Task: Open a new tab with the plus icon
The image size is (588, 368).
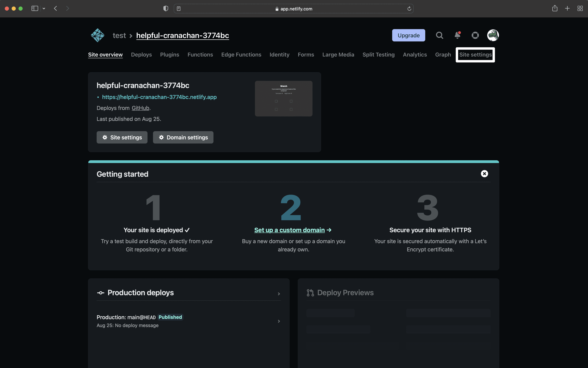Action: coord(567,9)
